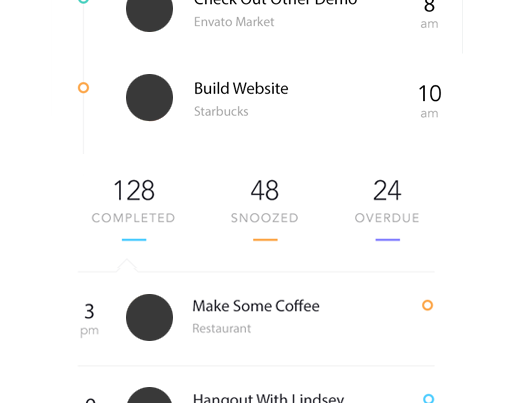Select the blue status ring for Hangout With Lindsey
Screen dimensions: 515x403
pyautogui.click(x=428, y=398)
